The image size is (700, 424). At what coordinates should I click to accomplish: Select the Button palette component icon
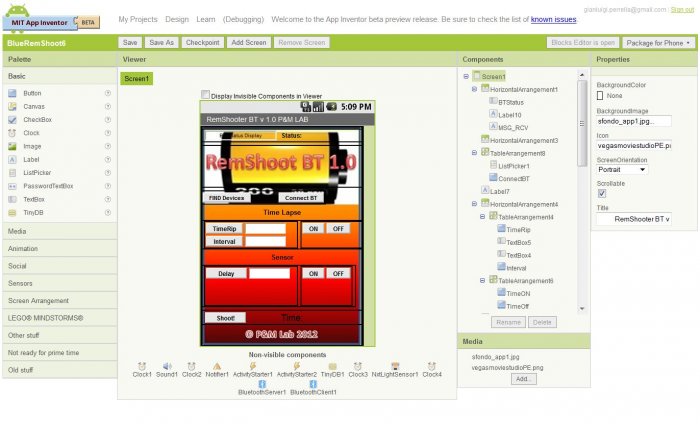pos(12,93)
